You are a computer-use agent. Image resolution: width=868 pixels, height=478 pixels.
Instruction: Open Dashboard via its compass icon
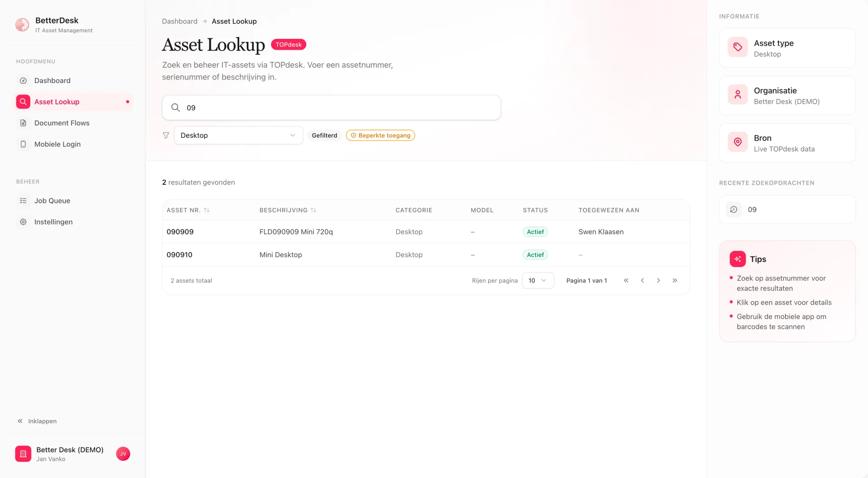(x=23, y=80)
